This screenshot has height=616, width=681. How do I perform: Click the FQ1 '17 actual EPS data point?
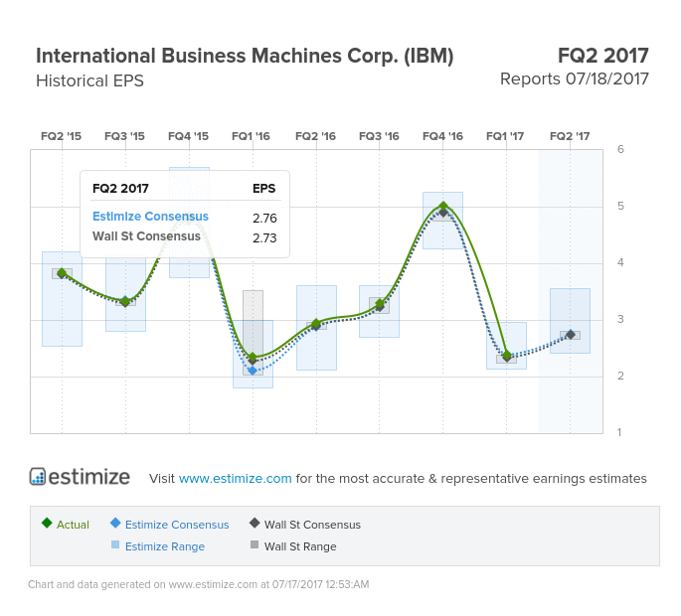[x=506, y=356]
